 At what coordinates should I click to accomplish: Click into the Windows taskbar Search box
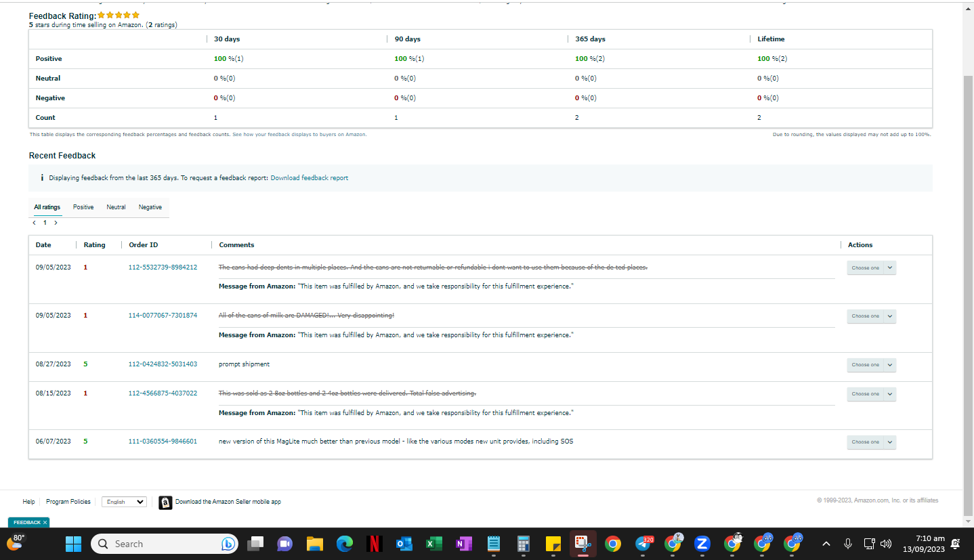[x=165, y=544]
